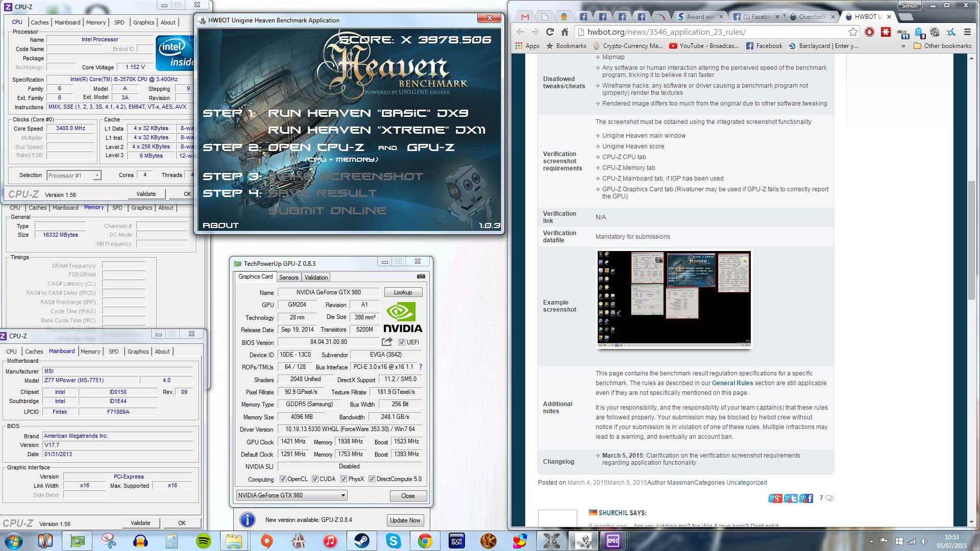The width and height of the screenshot is (980, 551).
Task: Go to Chrome home page icon
Action: [565, 32]
